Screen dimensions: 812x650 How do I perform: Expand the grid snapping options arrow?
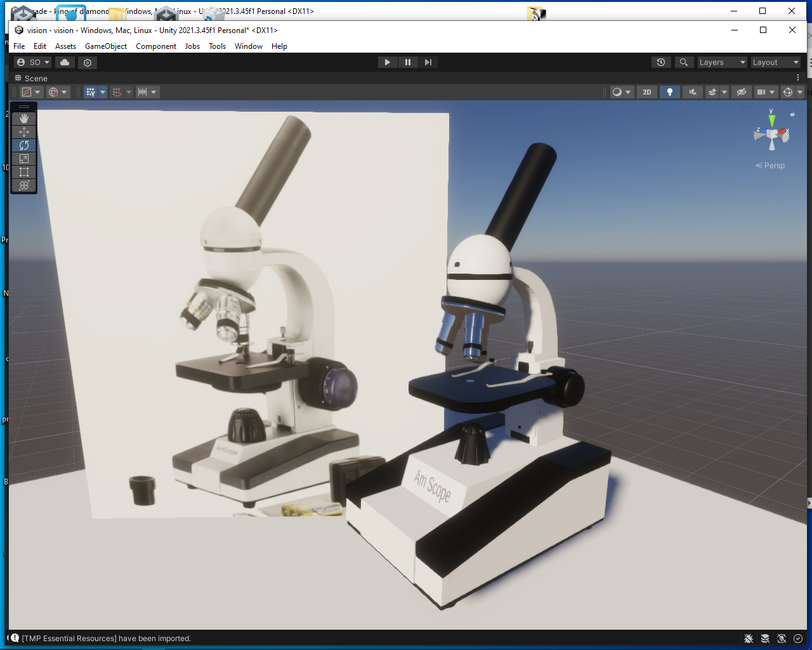[x=129, y=92]
